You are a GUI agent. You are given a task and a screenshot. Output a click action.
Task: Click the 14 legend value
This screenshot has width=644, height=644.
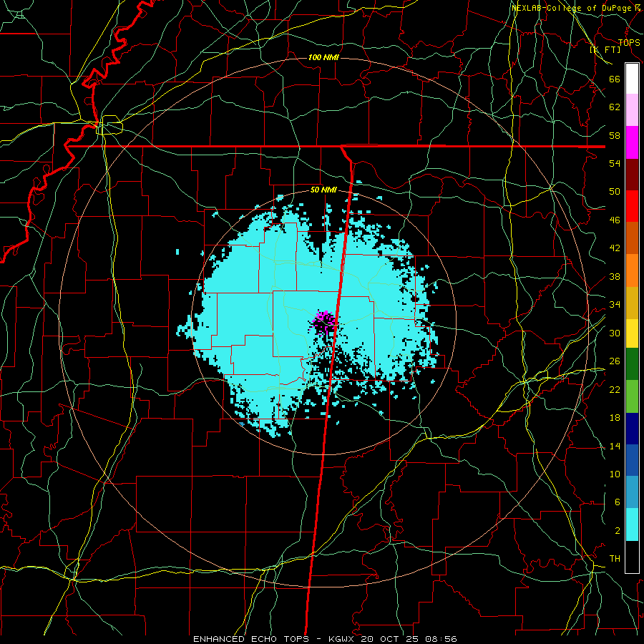[x=615, y=446]
